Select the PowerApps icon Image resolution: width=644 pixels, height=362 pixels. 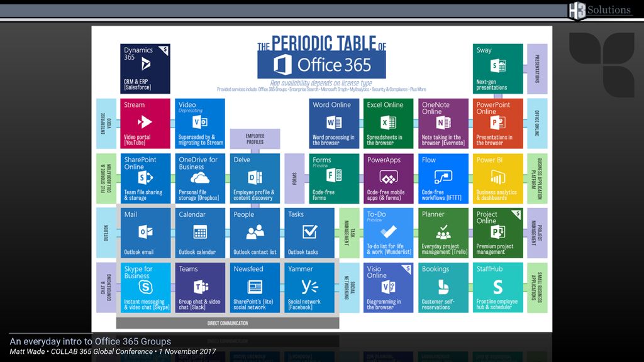(388, 177)
